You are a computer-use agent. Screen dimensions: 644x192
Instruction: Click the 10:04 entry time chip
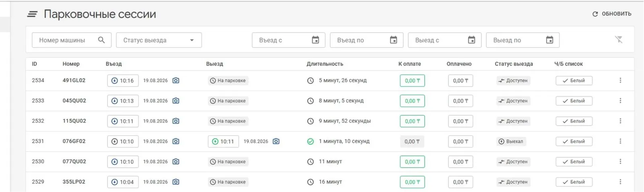coord(123,182)
